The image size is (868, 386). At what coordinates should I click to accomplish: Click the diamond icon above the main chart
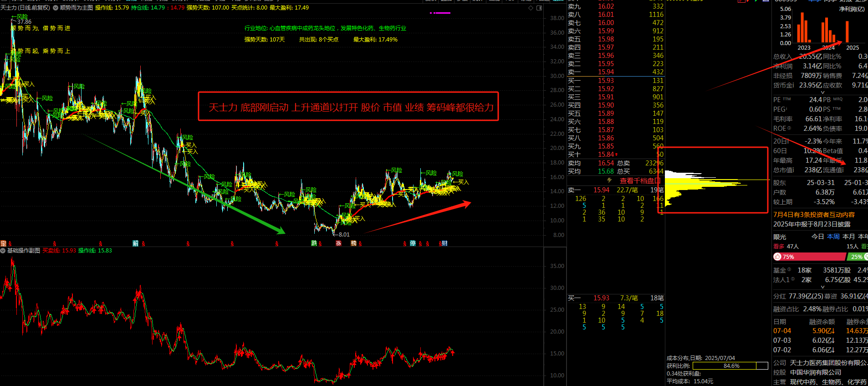[531, 8]
